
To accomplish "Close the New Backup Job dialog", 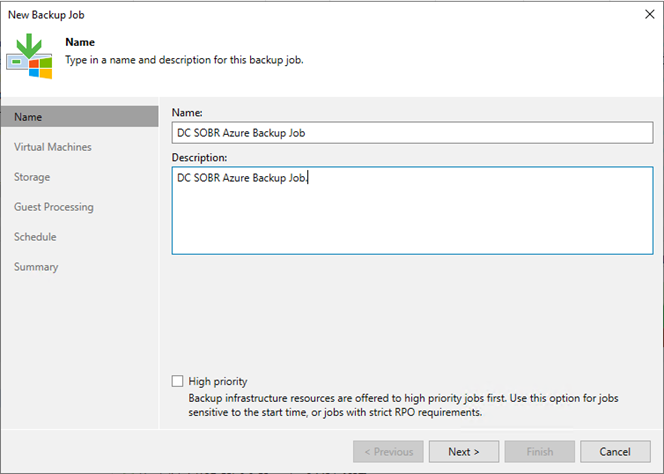I will 649,14.
